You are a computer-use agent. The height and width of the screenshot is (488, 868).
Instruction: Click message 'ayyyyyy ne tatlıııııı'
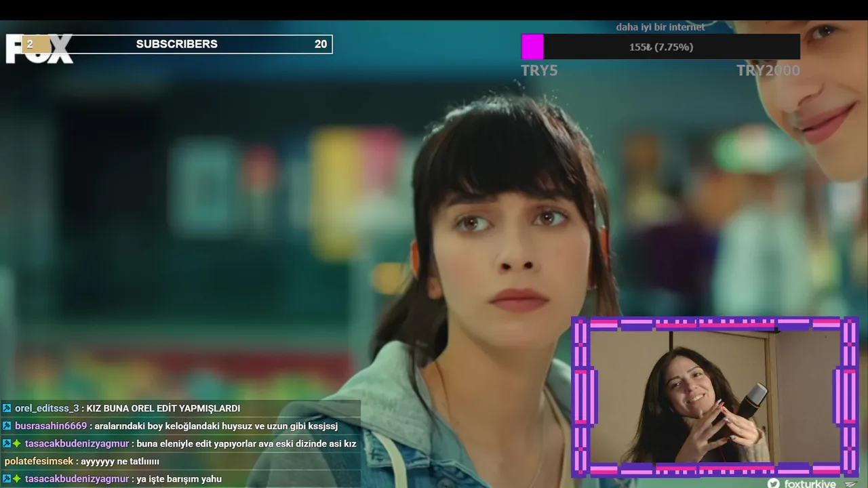point(120,461)
